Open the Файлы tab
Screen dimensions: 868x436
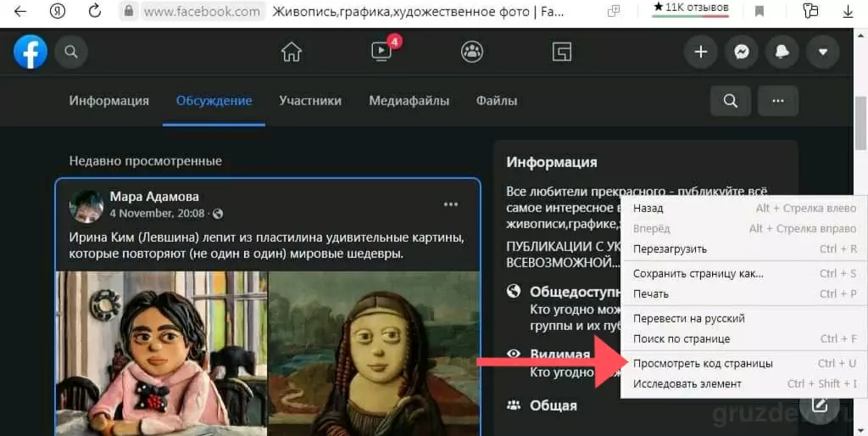(x=497, y=101)
